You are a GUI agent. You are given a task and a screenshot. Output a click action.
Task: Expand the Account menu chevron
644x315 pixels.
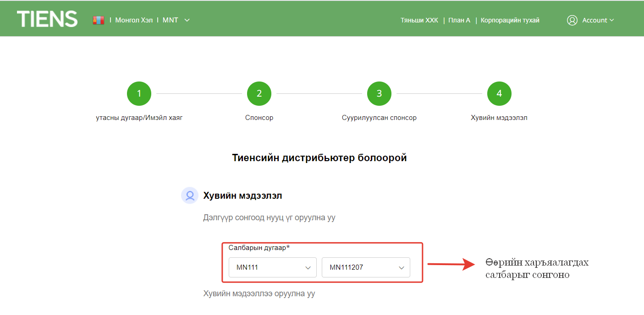point(612,20)
